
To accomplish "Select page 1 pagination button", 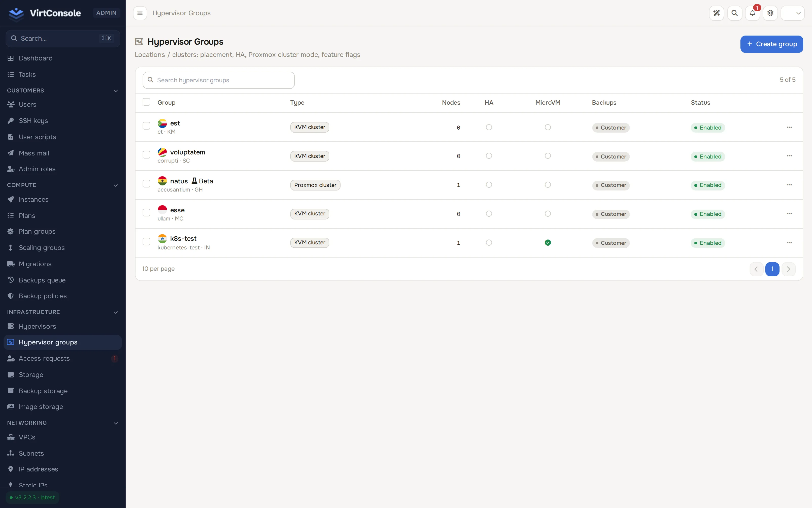I will [772, 269].
